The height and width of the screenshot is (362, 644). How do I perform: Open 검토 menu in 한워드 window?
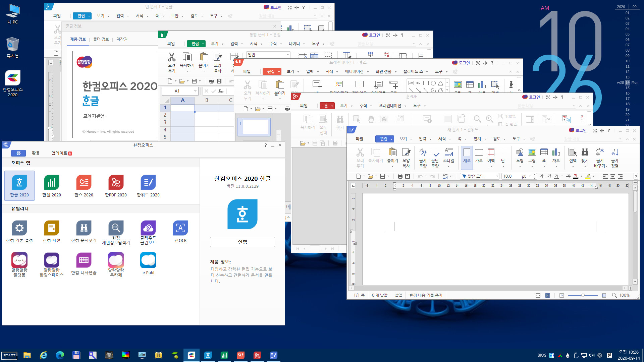[497, 139]
